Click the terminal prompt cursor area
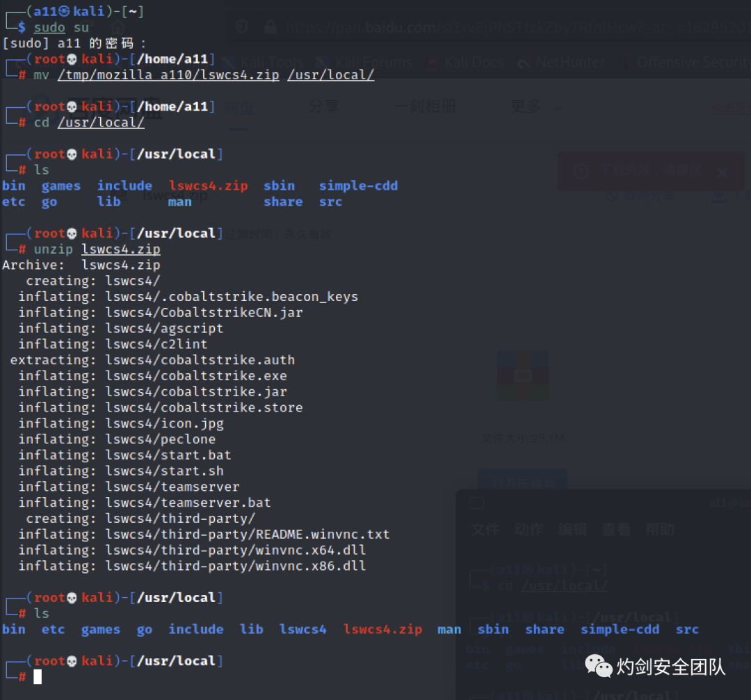The height and width of the screenshot is (700, 751). click(38, 676)
